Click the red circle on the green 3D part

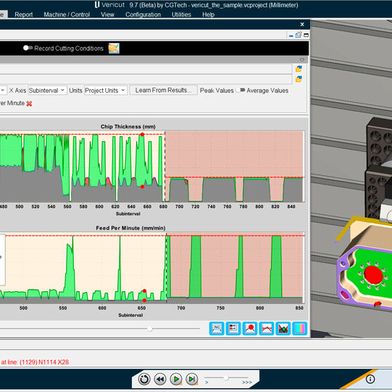(x=373, y=274)
